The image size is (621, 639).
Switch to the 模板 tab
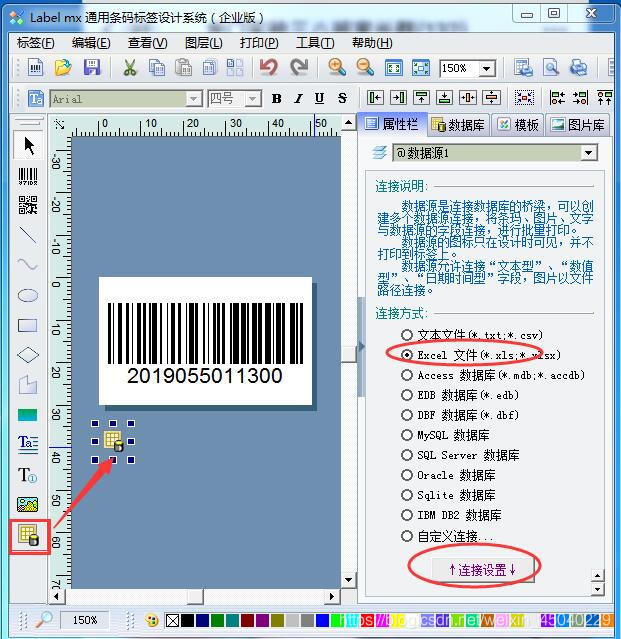point(518,125)
